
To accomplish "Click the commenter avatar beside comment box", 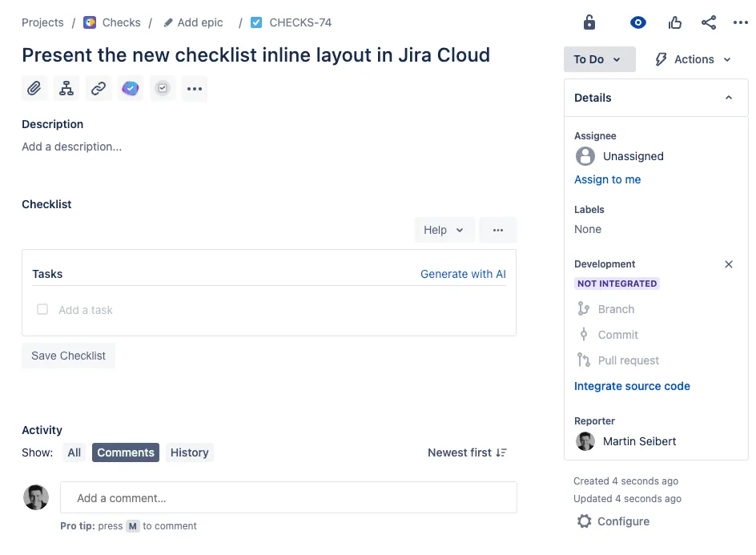I will click(36, 497).
